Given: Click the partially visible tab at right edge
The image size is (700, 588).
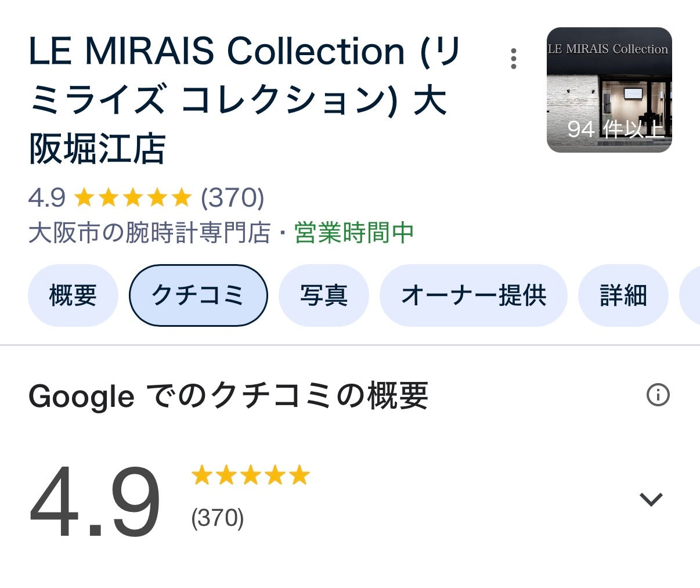Looking at the screenshot, I should pyautogui.click(x=691, y=295).
